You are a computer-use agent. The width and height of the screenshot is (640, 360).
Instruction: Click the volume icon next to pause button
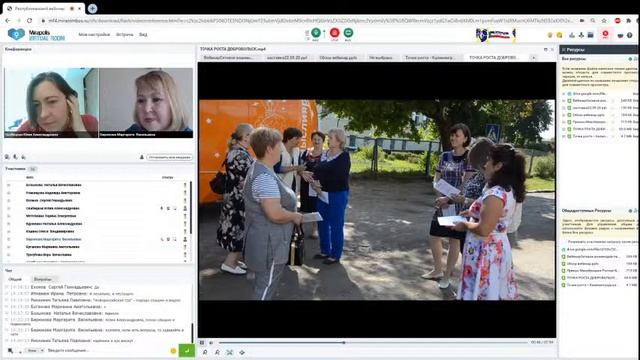coord(211,342)
